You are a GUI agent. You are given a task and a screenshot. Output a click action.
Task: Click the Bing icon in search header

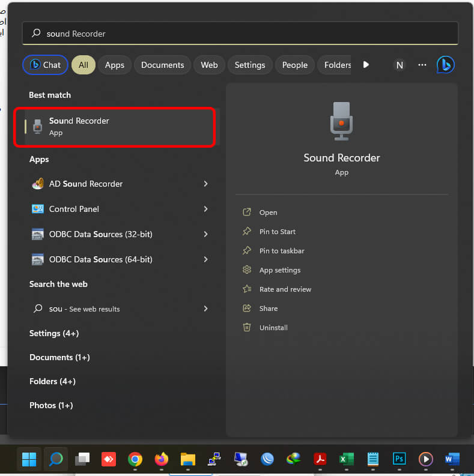click(445, 65)
